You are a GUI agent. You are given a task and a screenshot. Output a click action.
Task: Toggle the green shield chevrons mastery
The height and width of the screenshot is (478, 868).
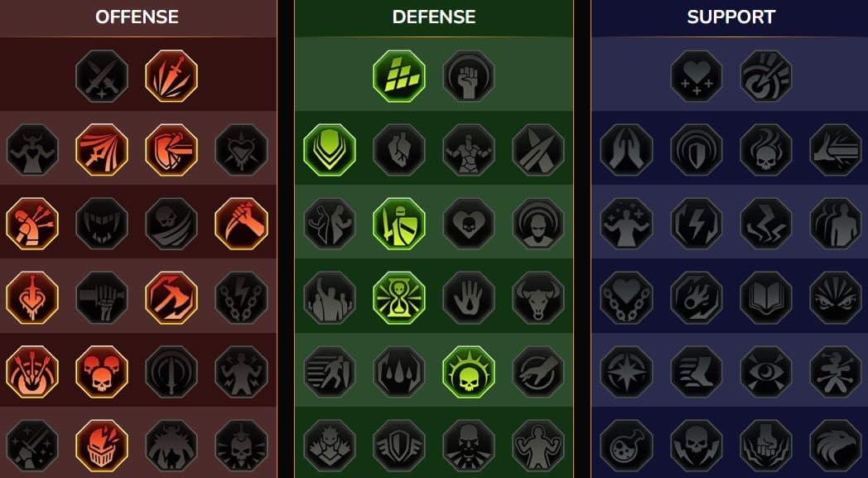tap(330, 150)
